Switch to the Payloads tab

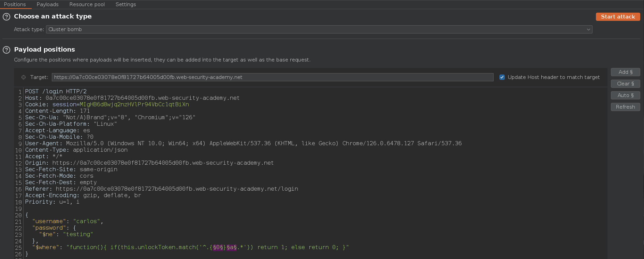(x=48, y=4)
